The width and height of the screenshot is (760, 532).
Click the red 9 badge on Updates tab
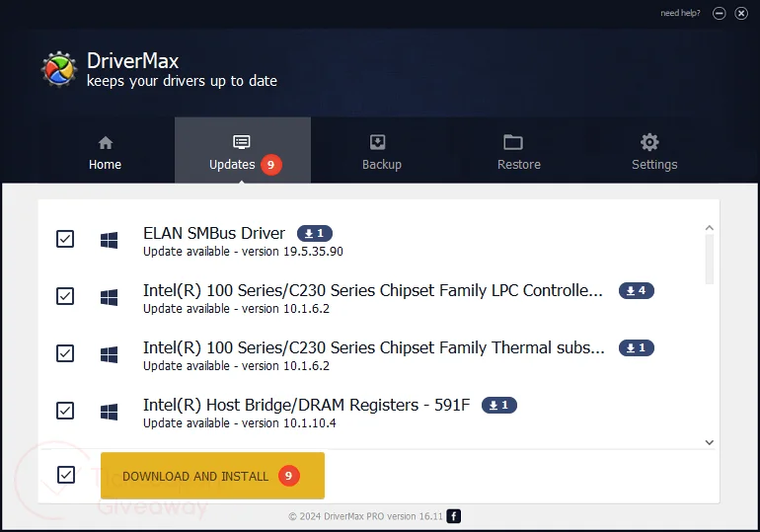click(x=271, y=165)
